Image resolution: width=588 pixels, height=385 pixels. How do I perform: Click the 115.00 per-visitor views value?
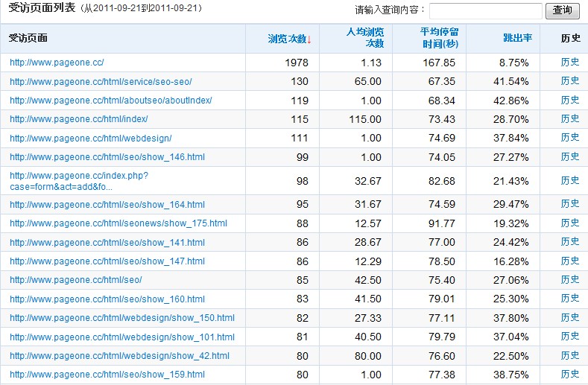[x=365, y=119]
